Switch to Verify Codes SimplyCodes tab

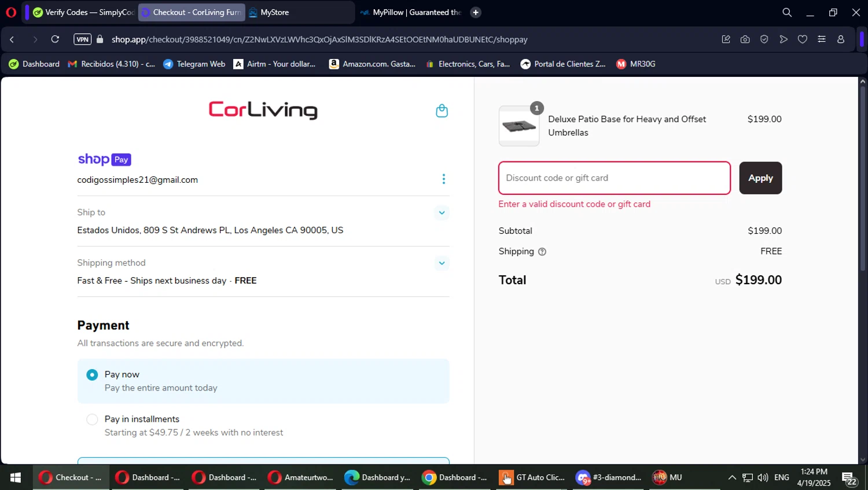(83, 12)
